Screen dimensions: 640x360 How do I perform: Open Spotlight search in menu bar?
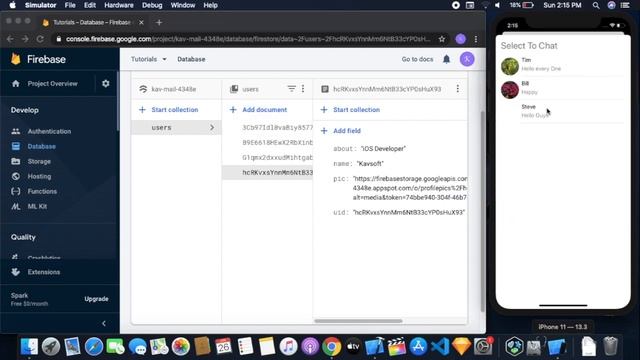[x=596, y=5]
